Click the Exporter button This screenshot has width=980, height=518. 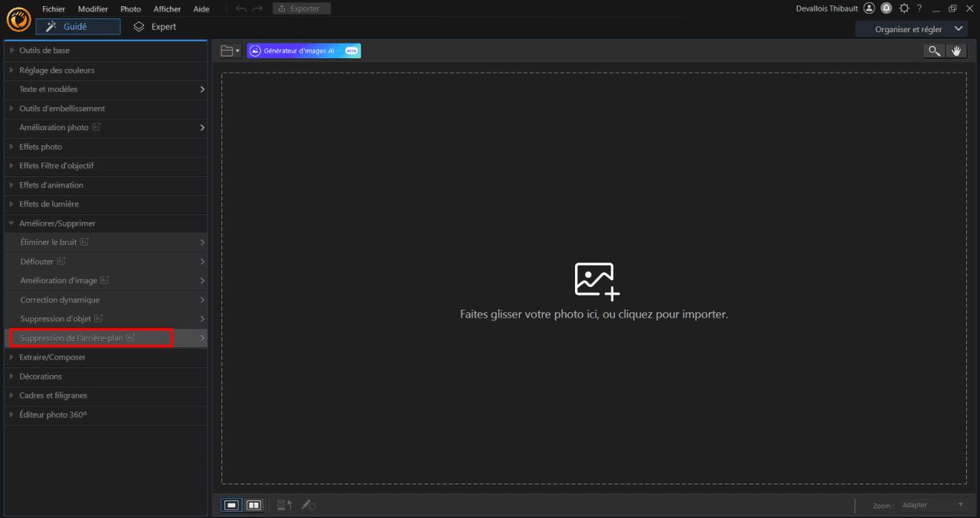[301, 8]
